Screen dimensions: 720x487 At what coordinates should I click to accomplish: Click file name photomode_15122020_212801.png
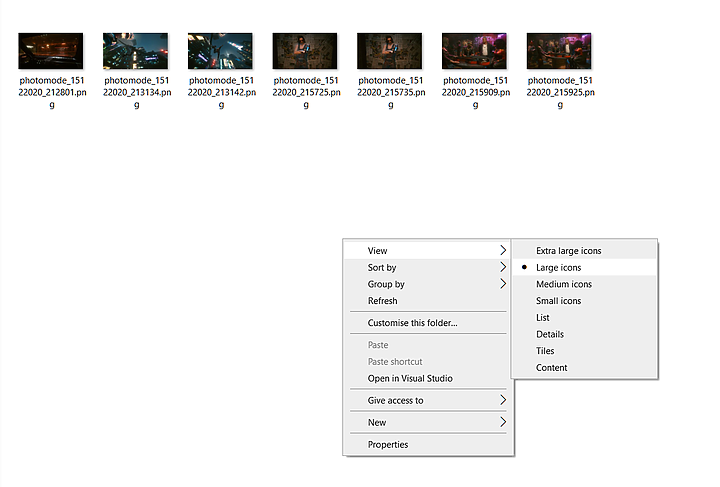(52, 92)
